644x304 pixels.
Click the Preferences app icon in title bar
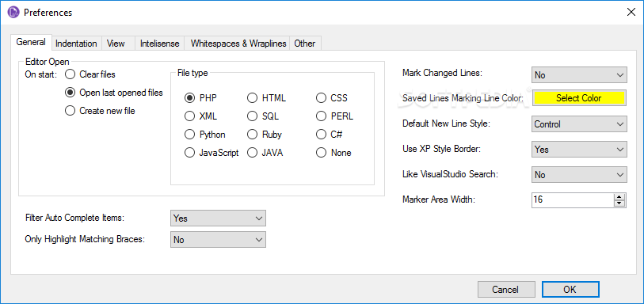tap(14, 13)
